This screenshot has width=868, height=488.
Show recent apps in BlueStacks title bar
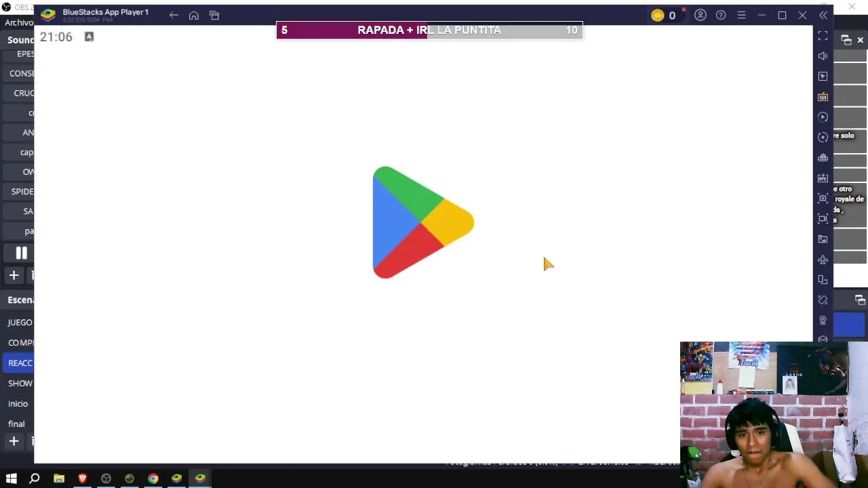(214, 15)
